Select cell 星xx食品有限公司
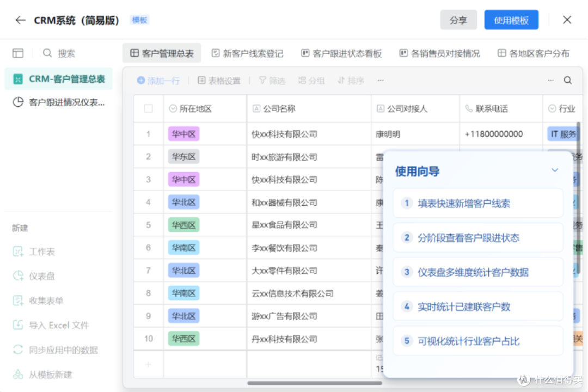 click(309, 225)
